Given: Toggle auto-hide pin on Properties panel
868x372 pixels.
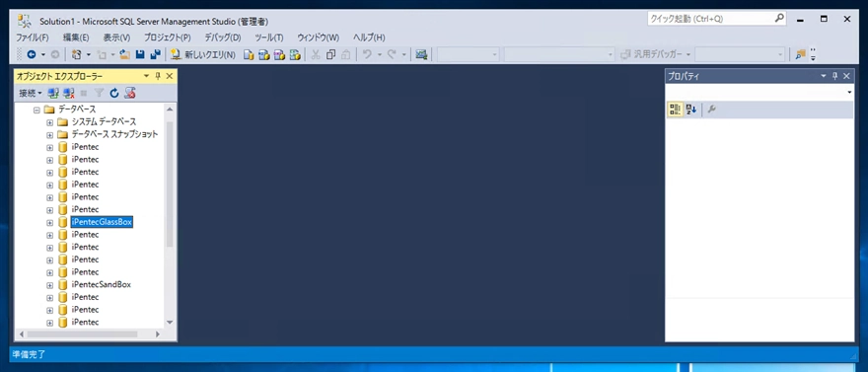Looking at the screenshot, I should [x=835, y=76].
